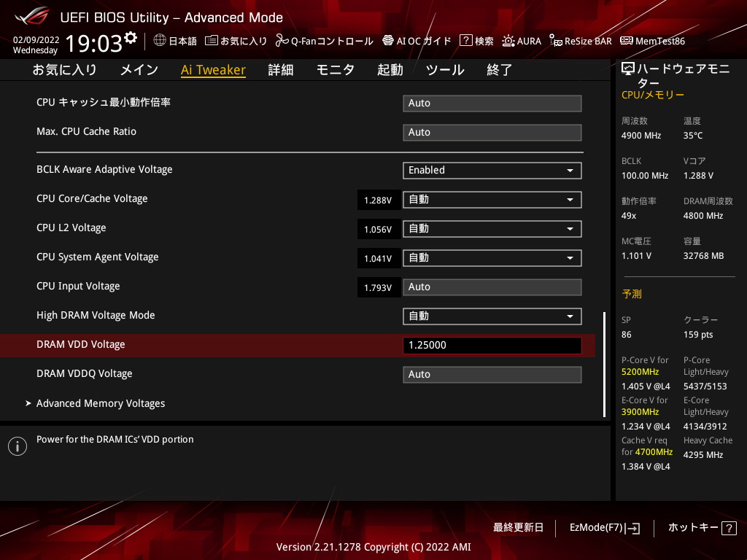Click the 159 pts cooler score

(x=698, y=335)
